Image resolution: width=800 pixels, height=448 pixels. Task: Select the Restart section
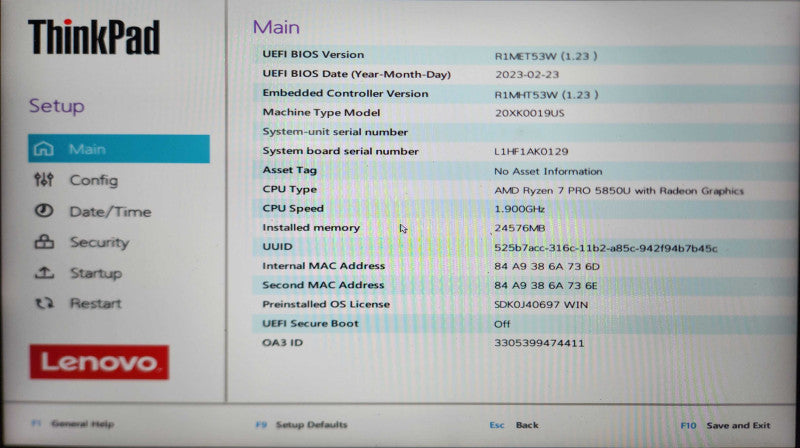tap(95, 304)
